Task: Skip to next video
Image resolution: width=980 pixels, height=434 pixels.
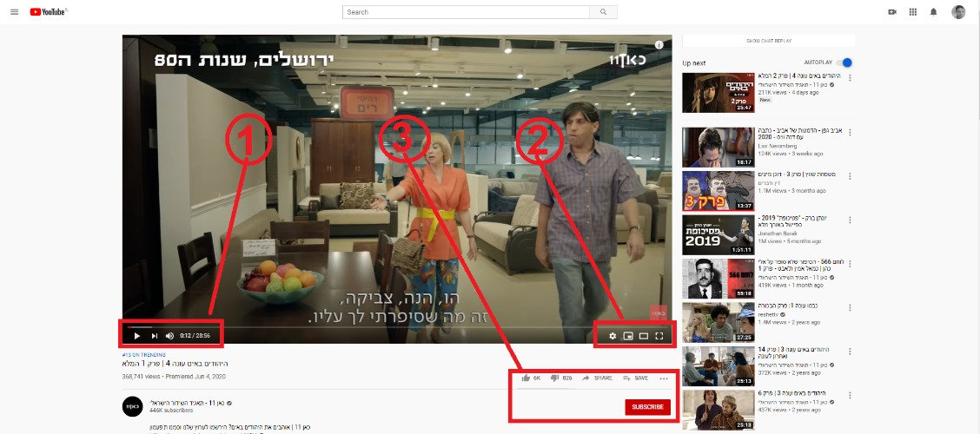Action: coord(155,336)
